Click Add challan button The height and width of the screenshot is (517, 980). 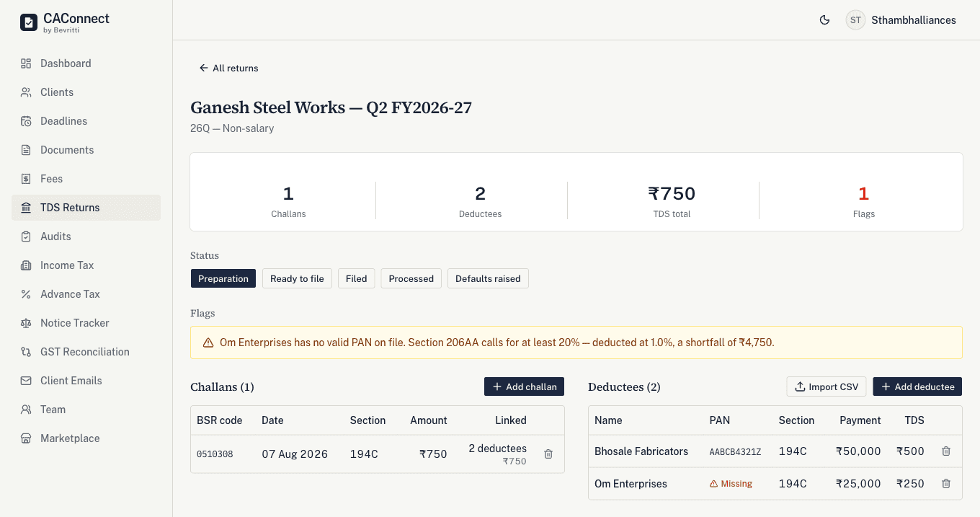tap(525, 386)
